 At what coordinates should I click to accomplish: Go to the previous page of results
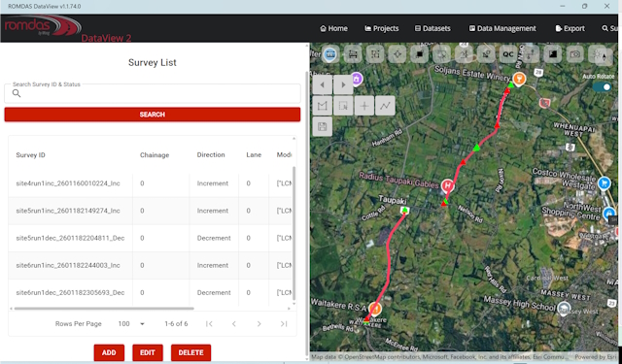point(234,323)
